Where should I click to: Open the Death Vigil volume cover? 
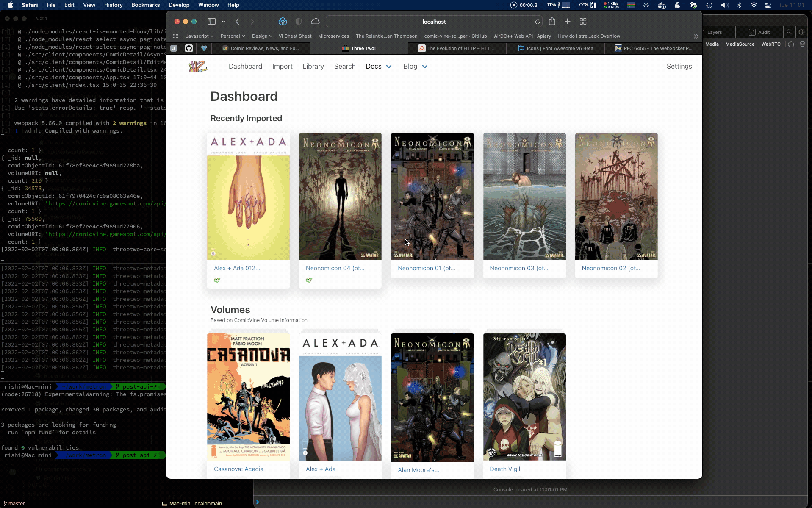pos(524,397)
